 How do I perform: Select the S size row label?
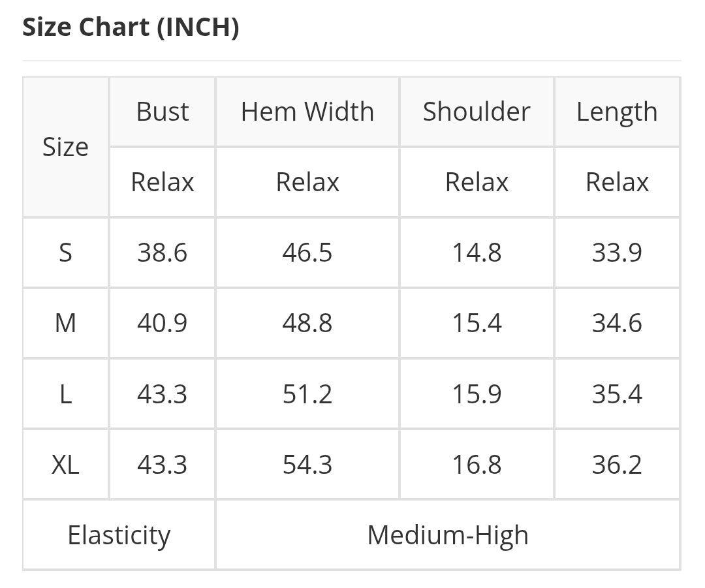(x=65, y=253)
